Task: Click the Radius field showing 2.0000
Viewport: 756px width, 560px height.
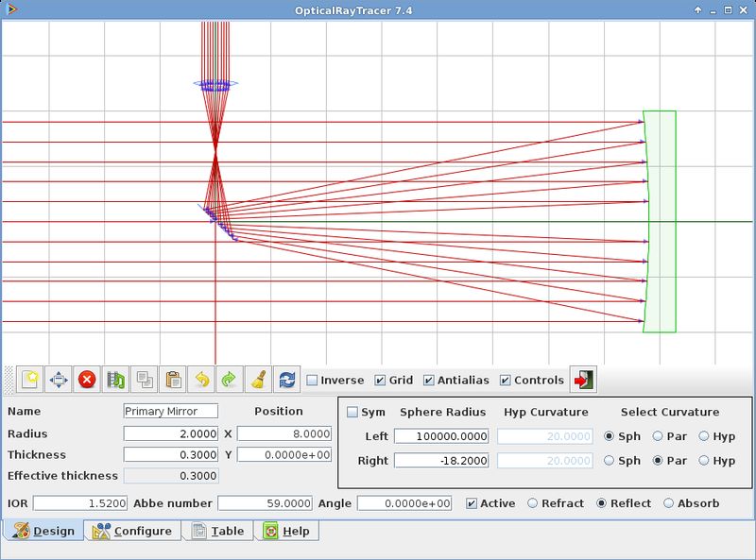Action: tap(171, 433)
